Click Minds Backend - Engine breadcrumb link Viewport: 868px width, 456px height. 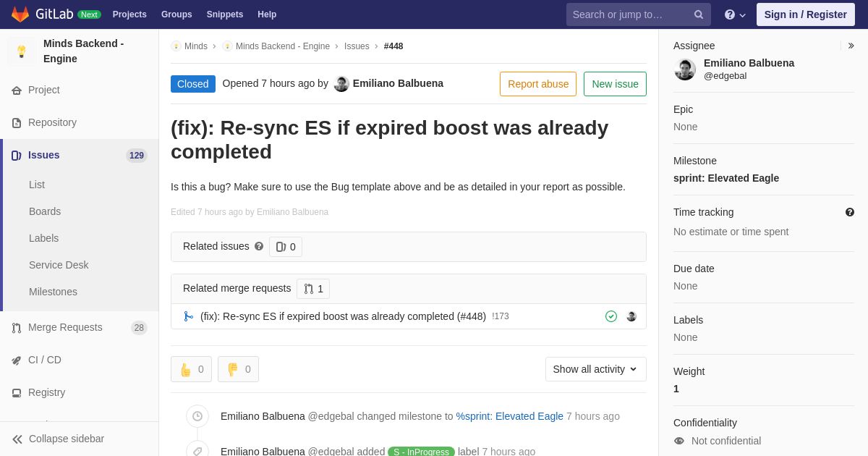(283, 46)
